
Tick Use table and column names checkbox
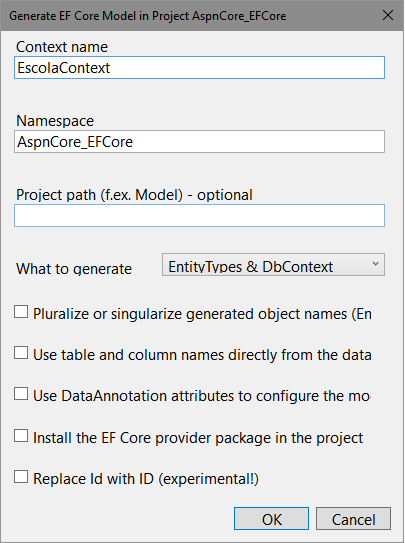[21, 353]
